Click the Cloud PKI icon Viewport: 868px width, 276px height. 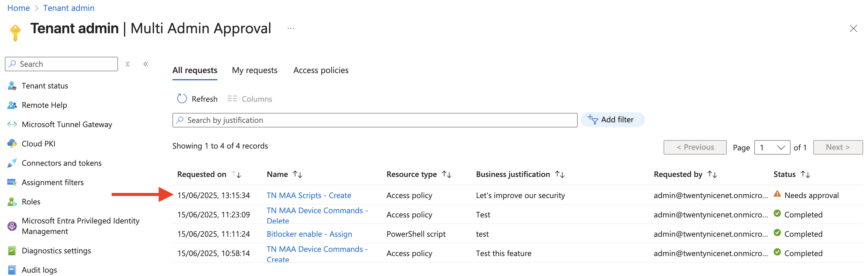click(x=12, y=144)
